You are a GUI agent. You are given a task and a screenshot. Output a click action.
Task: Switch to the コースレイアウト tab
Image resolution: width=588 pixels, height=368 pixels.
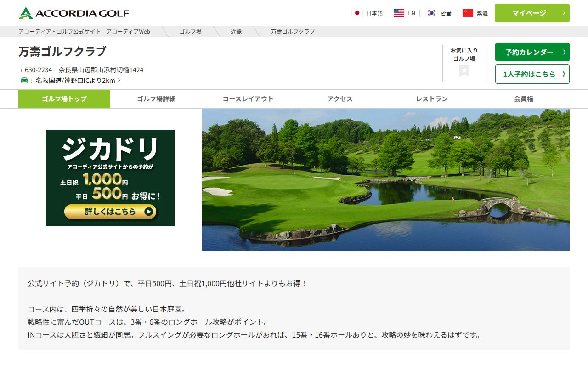[248, 99]
